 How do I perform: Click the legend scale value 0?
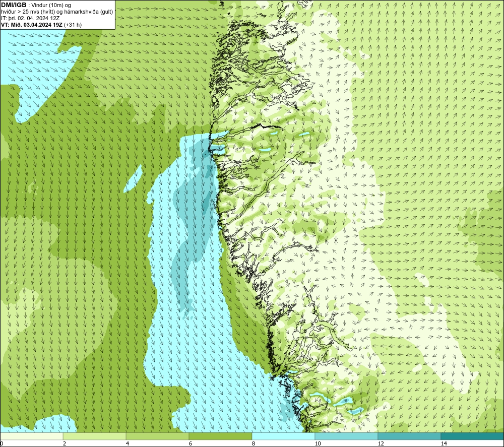point(2,444)
